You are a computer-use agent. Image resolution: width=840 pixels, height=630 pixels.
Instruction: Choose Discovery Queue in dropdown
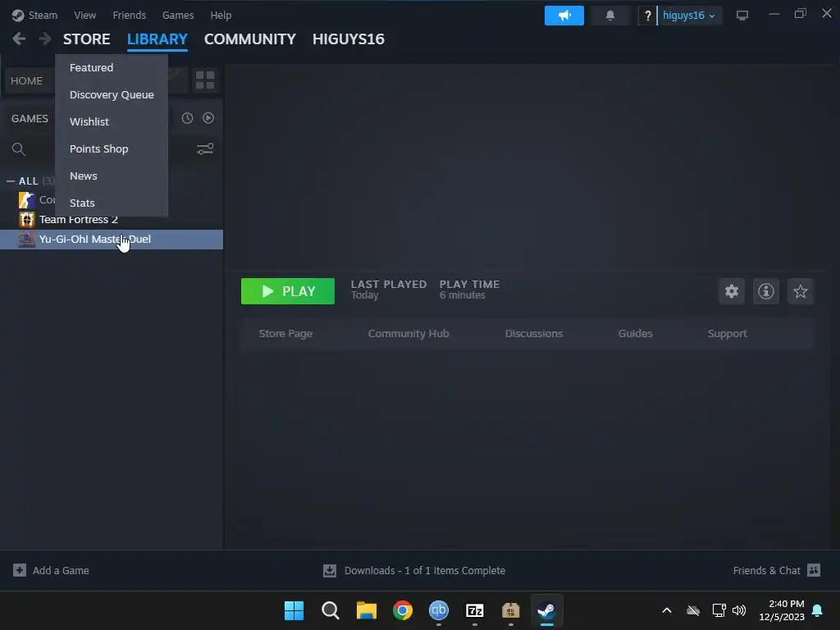112,95
